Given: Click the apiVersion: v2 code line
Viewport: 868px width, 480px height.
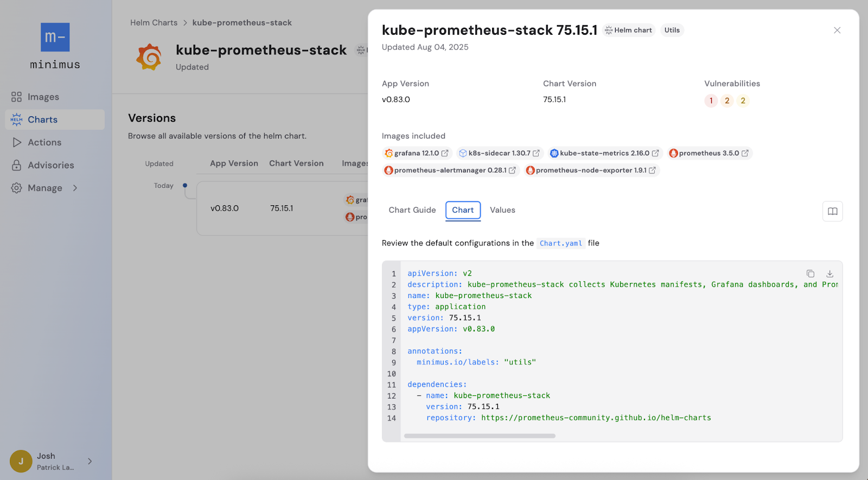Looking at the screenshot, I should (x=440, y=274).
